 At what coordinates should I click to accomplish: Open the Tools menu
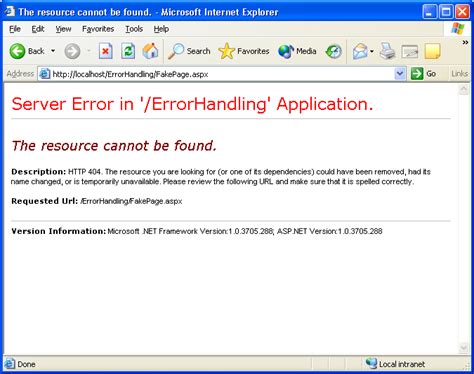(x=134, y=29)
